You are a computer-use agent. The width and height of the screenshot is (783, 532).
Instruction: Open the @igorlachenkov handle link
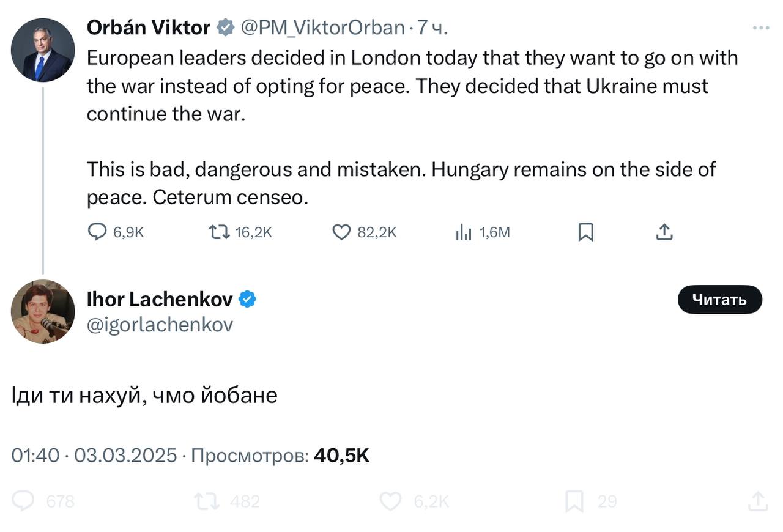point(160,325)
